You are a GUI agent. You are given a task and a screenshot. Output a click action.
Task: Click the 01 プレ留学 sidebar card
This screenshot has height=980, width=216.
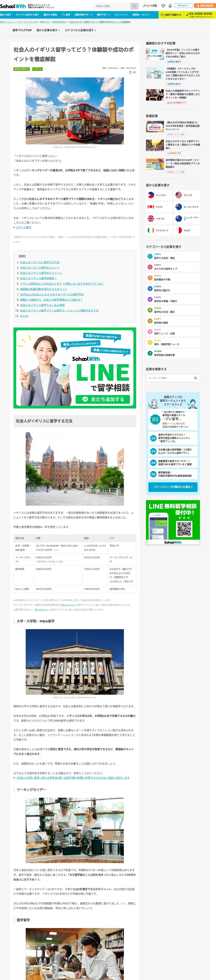click(x=173, y=419)
